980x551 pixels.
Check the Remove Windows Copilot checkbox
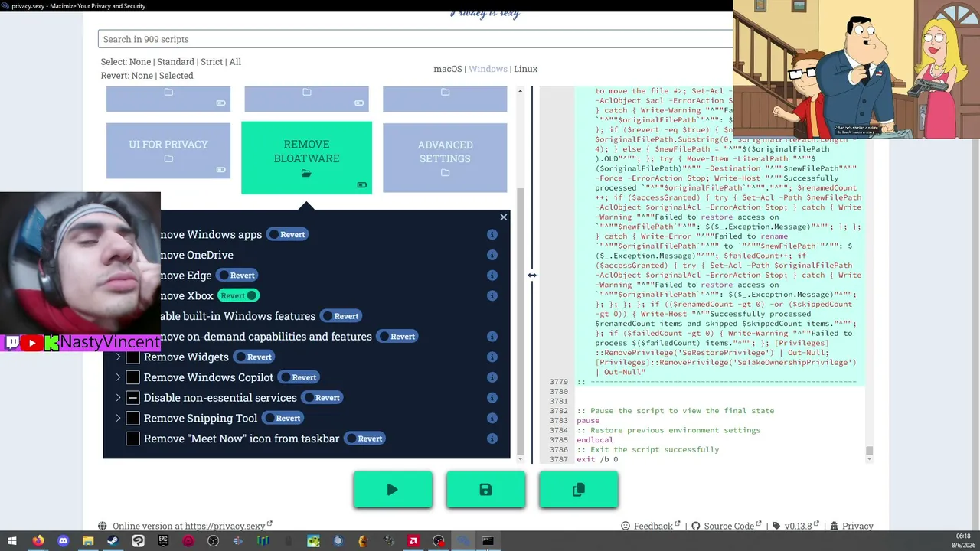(133, 377)
